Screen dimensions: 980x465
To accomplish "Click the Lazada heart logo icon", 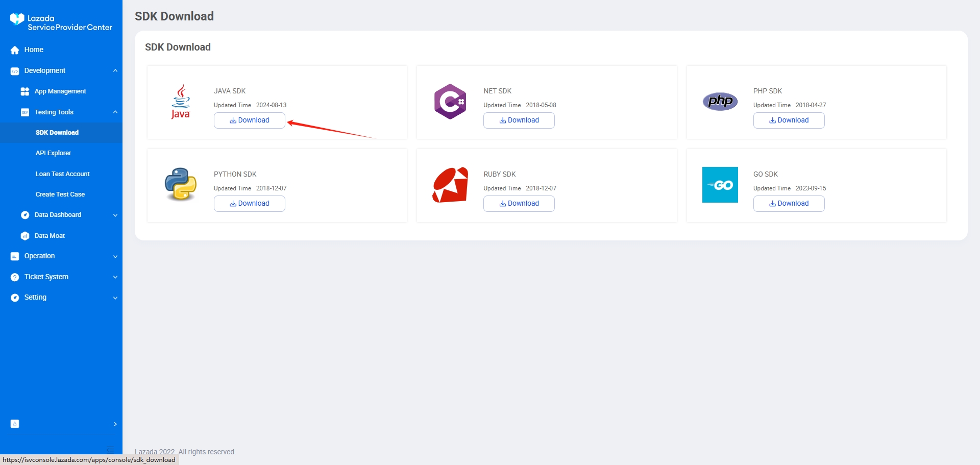I will (17, 19).
